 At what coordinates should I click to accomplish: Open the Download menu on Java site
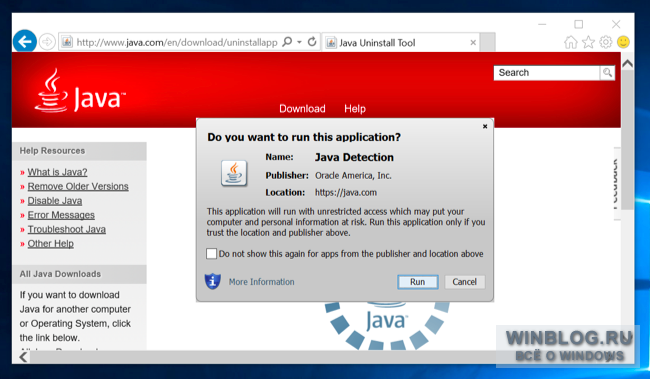[x=302, y=109]
